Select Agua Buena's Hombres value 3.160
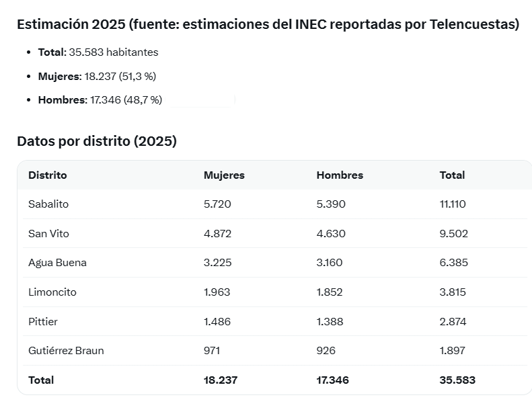This screenshot has height=418, width=532. coord(330,263)
